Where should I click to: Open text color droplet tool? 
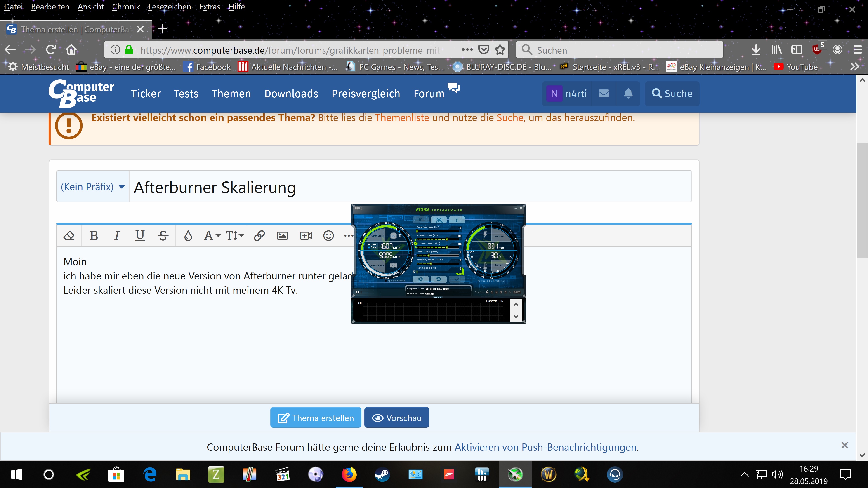(188, 236)
